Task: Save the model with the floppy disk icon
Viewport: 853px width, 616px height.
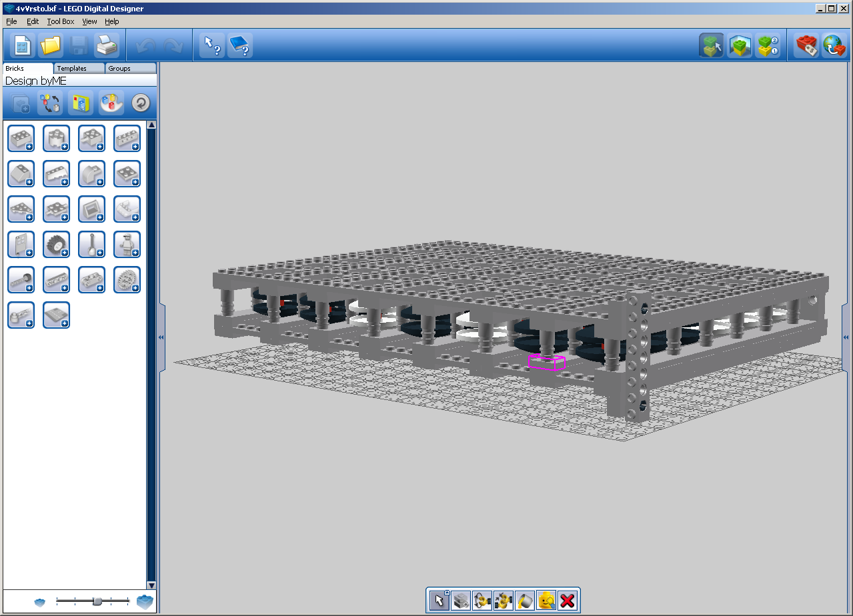Action: [x=79, y=45]
